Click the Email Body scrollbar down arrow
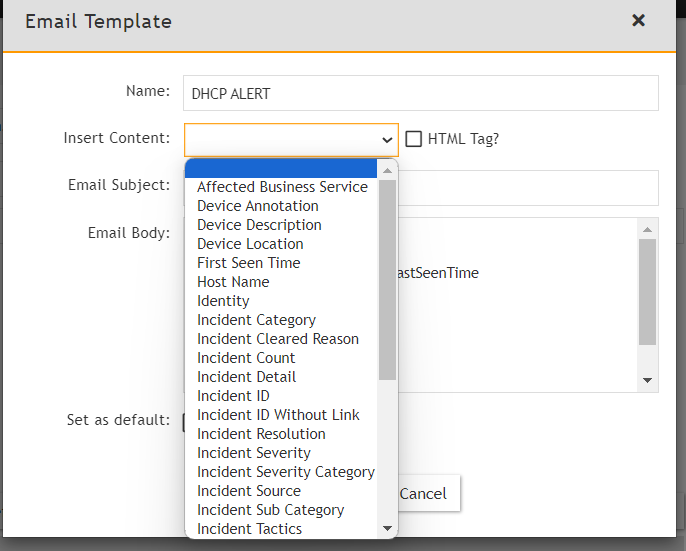Image resolution: width=686 pixels, height=551 pixels. point(647,380)
